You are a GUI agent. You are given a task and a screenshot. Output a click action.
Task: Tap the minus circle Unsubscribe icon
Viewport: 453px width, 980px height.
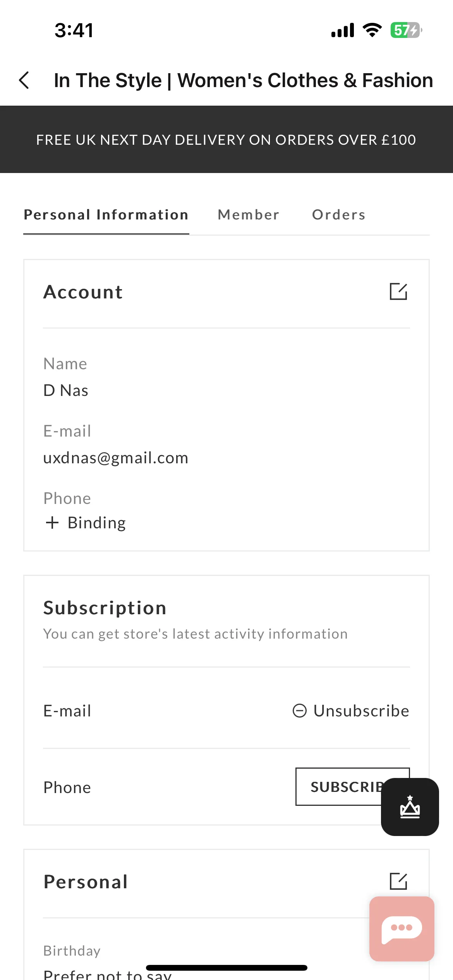click(300, 711)
